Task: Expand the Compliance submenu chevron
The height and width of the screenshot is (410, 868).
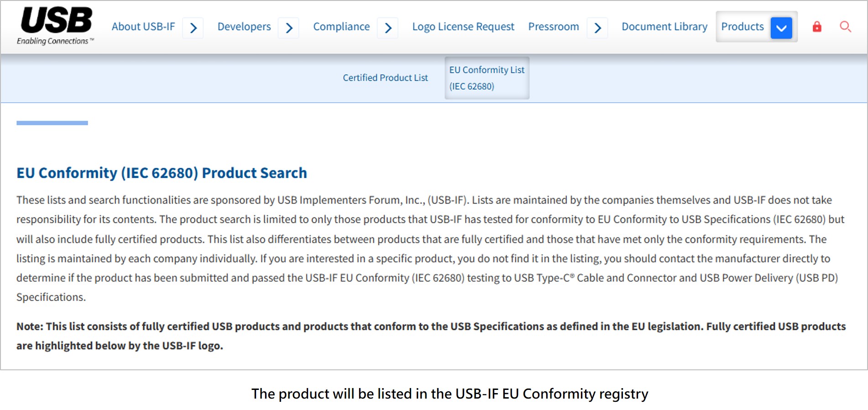Action: (388, 28)
